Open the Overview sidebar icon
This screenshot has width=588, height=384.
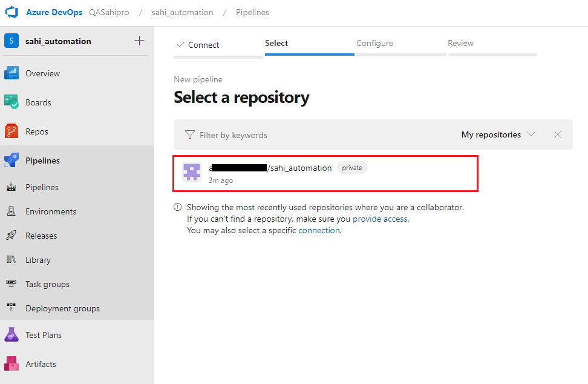point(11,73)
